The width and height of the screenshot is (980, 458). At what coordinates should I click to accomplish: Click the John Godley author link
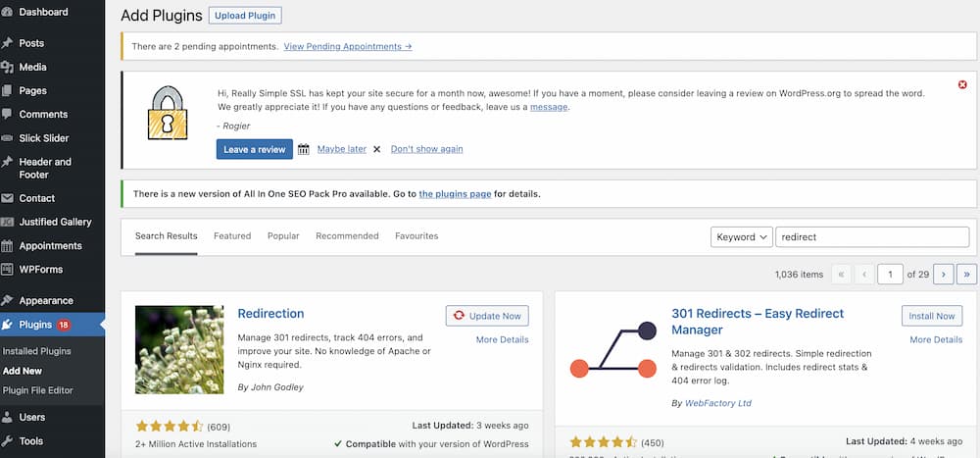(276, 387)
